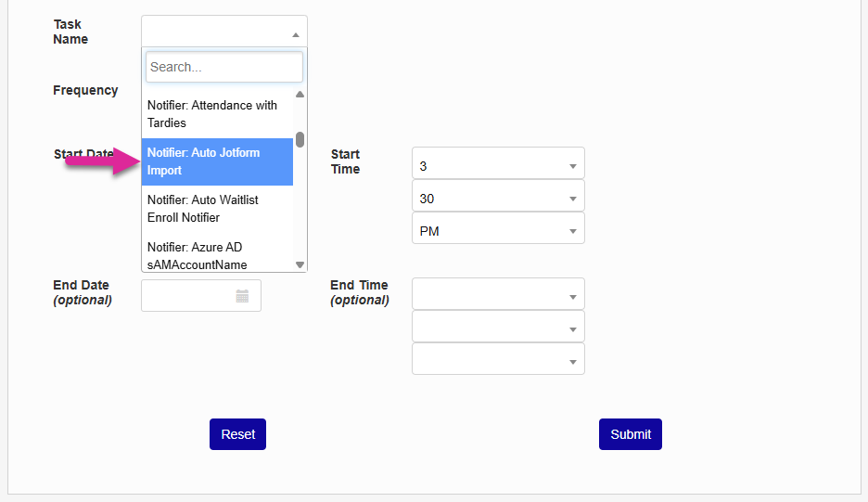Click the End Date calendar icon
The height and width of the screenshot is (502, 868).
pos(242,296)
